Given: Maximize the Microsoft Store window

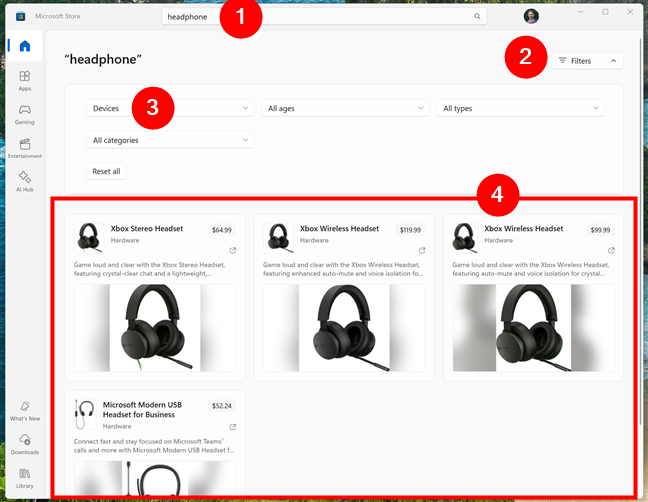Looking at the screenshot, I should pos(605,12).
